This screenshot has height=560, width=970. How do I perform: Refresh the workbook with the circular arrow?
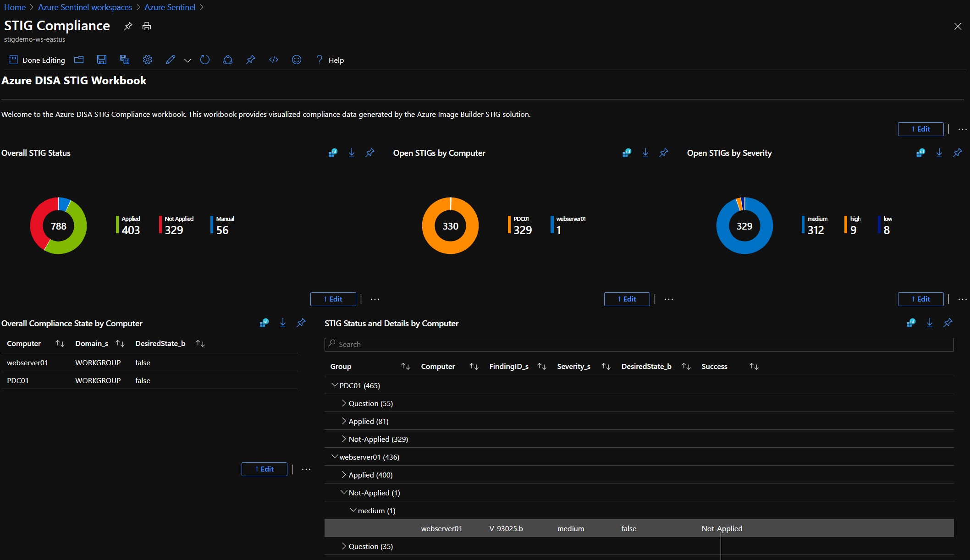[205, 60]
